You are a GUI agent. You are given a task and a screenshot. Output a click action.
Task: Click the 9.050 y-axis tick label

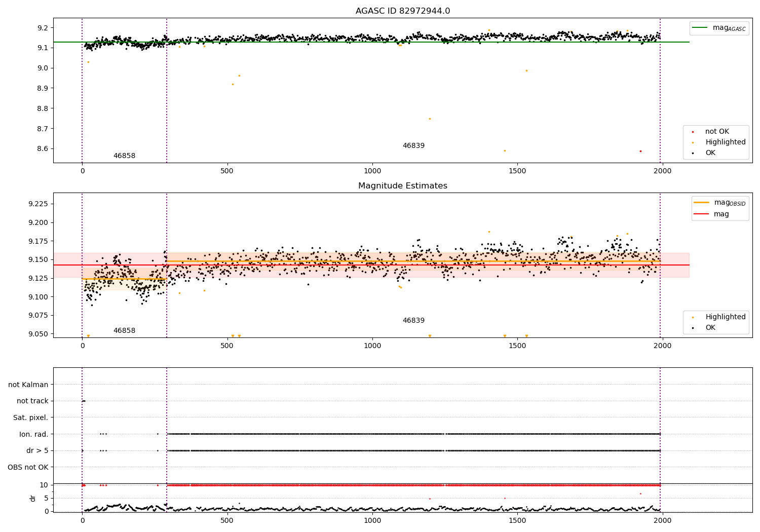(39, 334)
